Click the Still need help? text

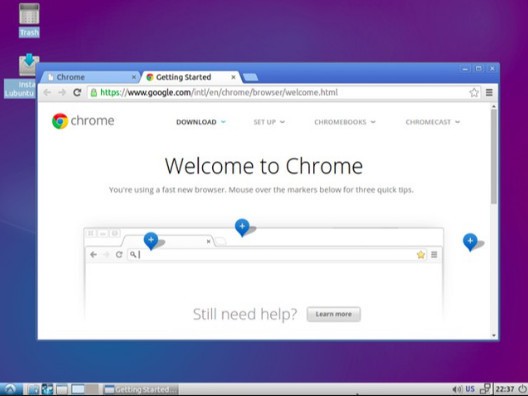[x=245, y=314]
